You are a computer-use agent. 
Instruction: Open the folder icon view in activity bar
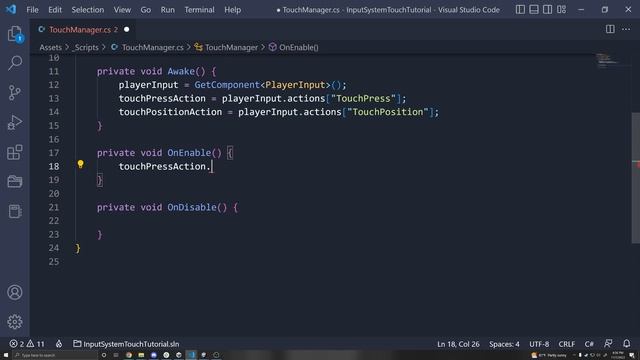(15, 181)
